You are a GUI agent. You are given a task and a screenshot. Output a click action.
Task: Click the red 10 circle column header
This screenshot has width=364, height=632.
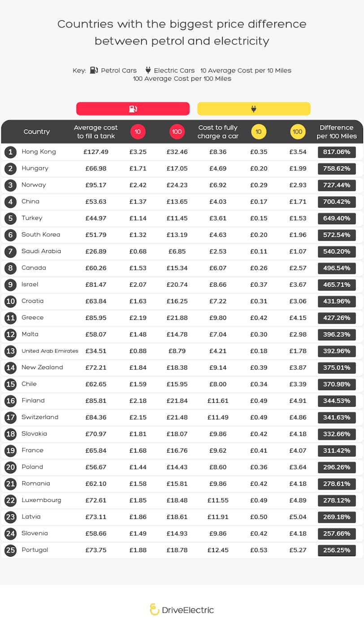coord(138,132)
